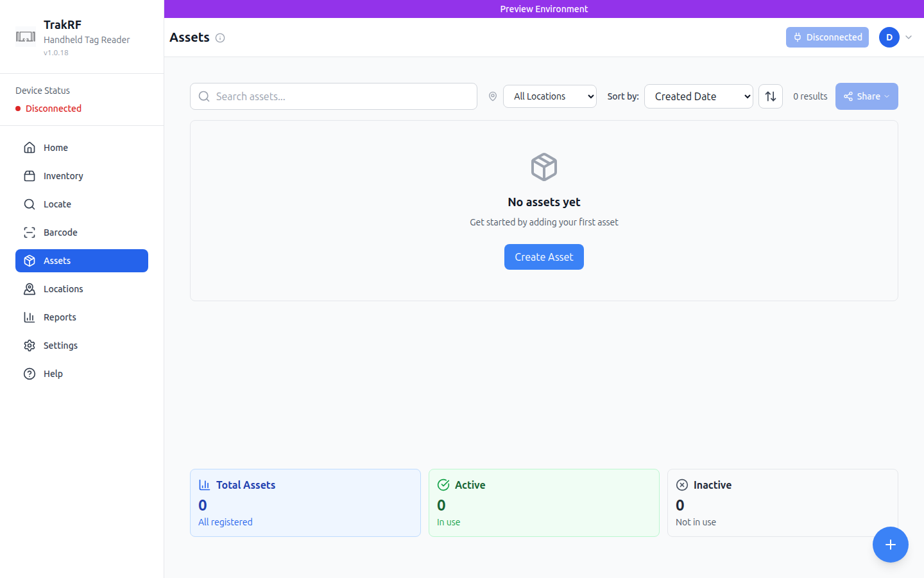Open the All Locations dropdown
The width and height of the screenshot is (924, 578).
tap(549, 96)
